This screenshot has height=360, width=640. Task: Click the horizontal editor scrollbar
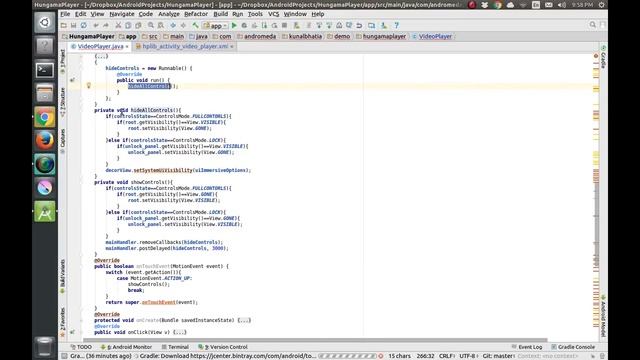[315, 340]
